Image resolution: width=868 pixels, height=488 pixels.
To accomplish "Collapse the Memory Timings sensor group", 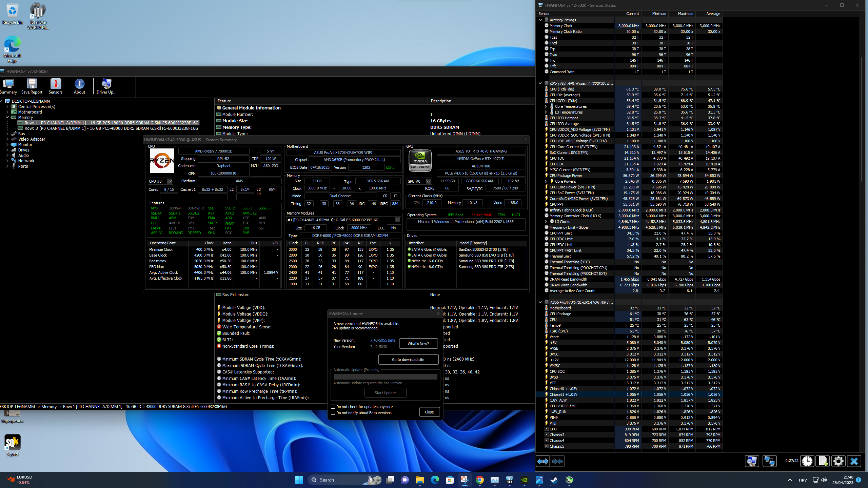I will point(540,20).
